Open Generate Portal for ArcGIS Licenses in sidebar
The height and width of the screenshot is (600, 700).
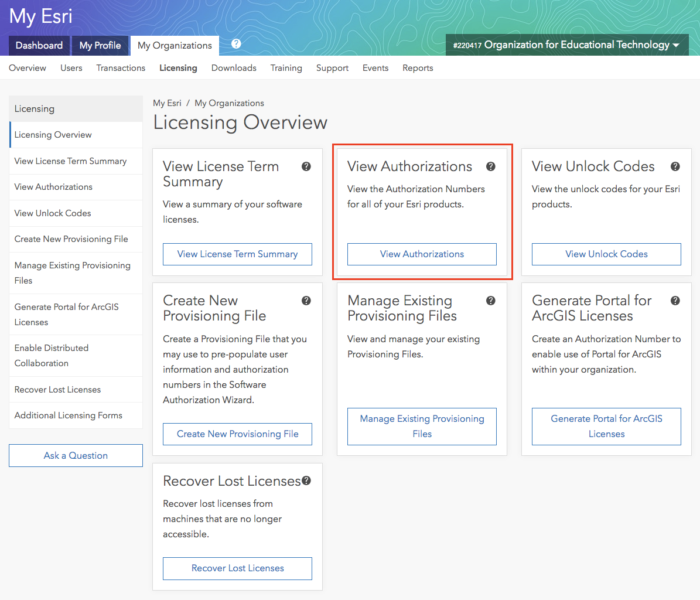pyautogui.click(x=76, y=315)
